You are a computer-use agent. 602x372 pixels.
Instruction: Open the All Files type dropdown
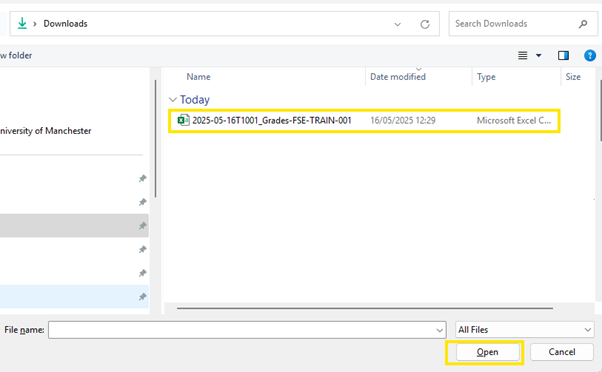pos(524,330)
